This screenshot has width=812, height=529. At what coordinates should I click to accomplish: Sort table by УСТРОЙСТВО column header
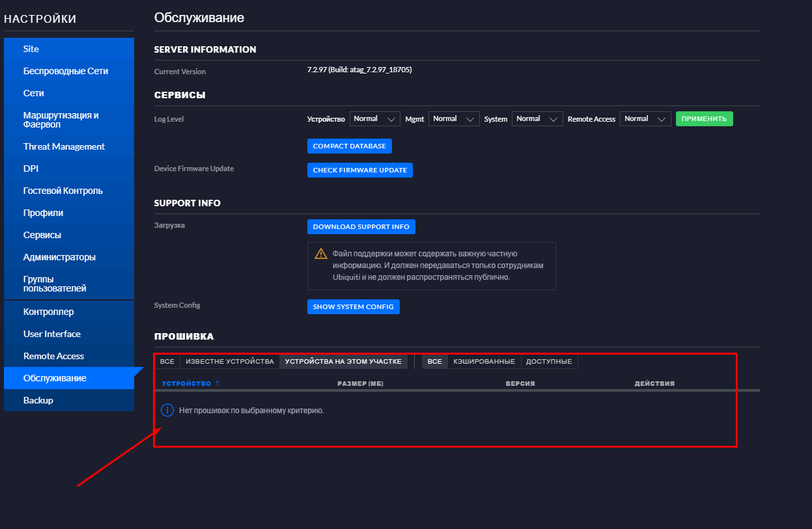tap(186, 383)
